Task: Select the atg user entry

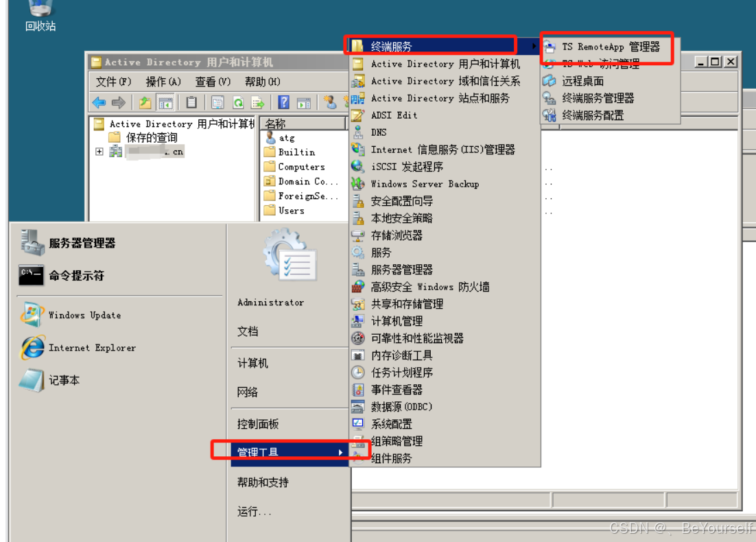Action: tap(280, 137)
